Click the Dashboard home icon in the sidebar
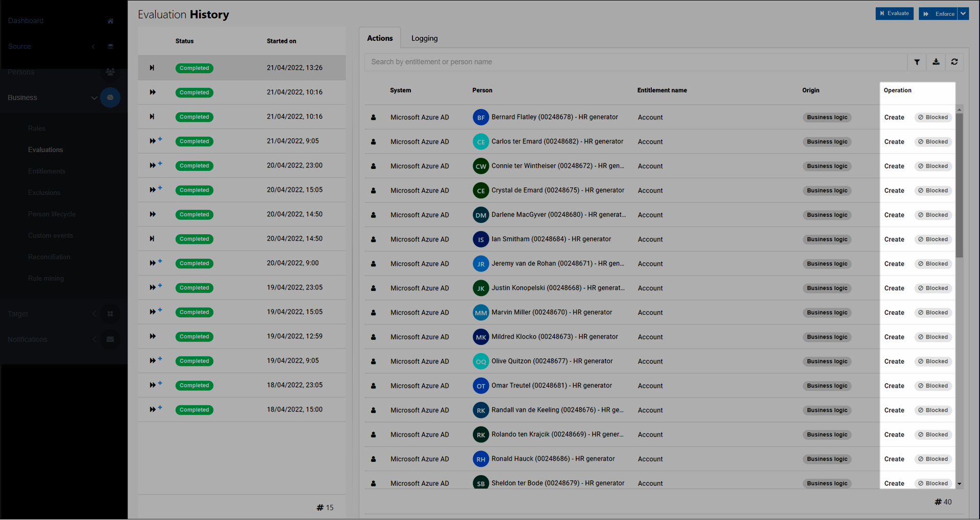The image size is (980, 520). (110, 21)
